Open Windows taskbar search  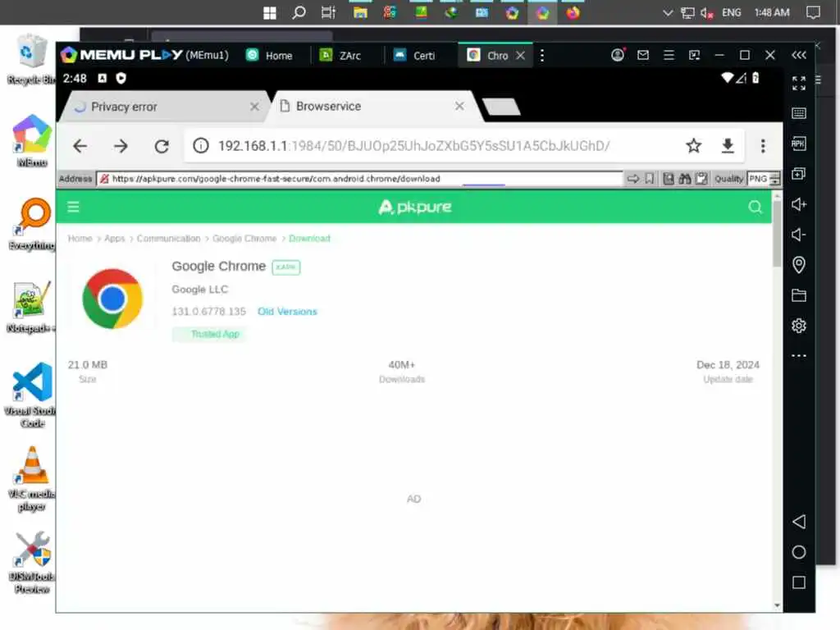pyautogui.click(x=299, y=12)
